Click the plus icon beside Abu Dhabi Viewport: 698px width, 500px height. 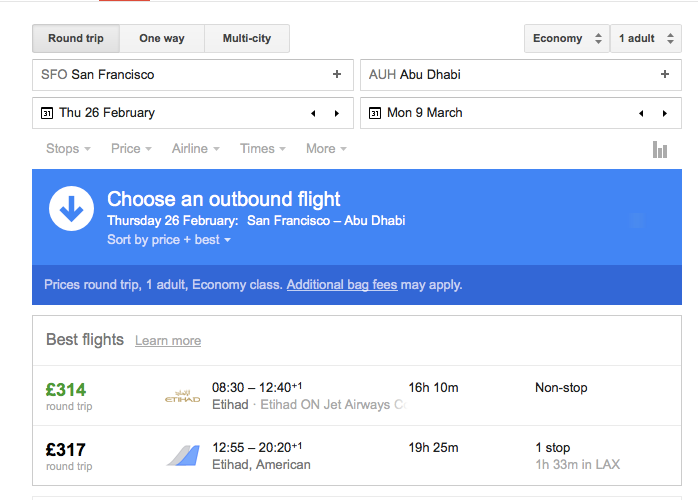[665, 74]
